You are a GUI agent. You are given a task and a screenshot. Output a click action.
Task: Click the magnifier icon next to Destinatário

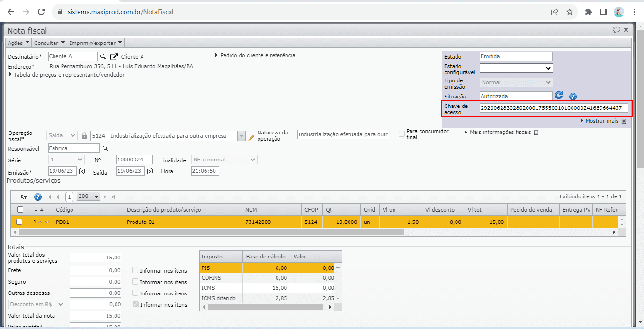(103, 57)
